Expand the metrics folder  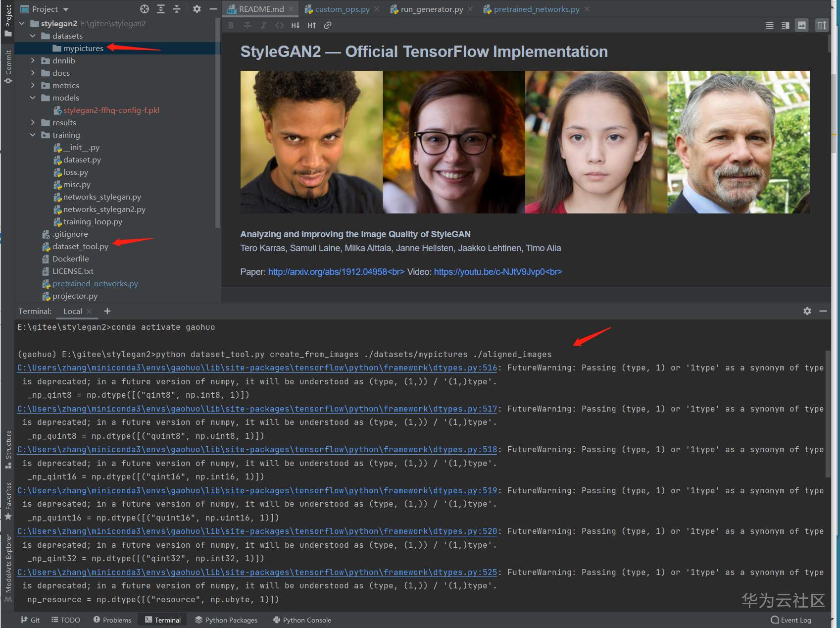(x=33, y=85)
